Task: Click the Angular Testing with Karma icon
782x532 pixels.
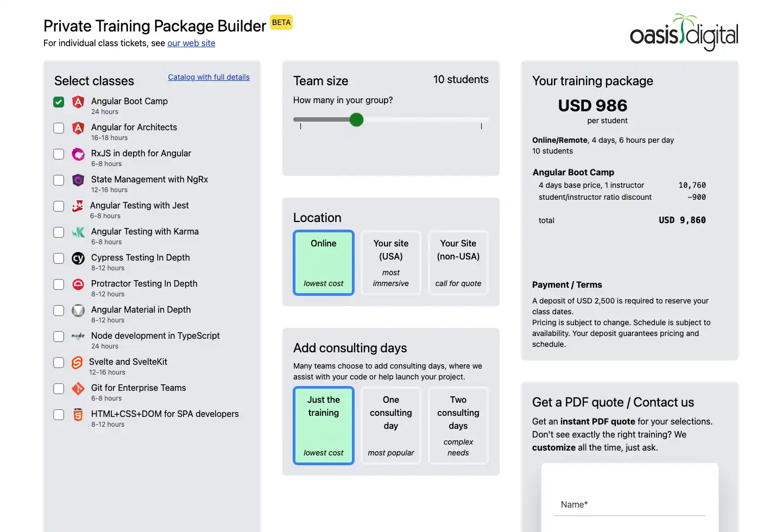Action: tap(78, 232)
